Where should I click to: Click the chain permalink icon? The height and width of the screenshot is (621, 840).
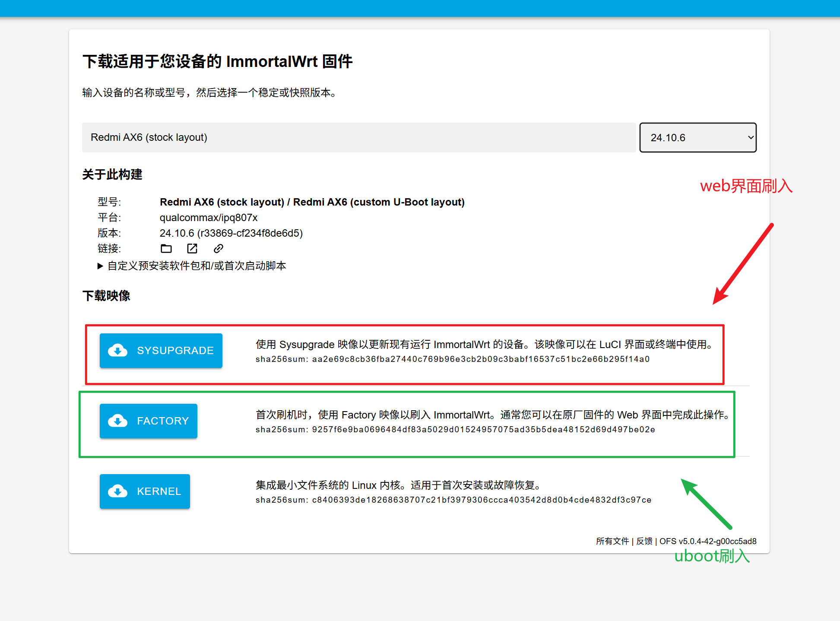pos(219,248)
